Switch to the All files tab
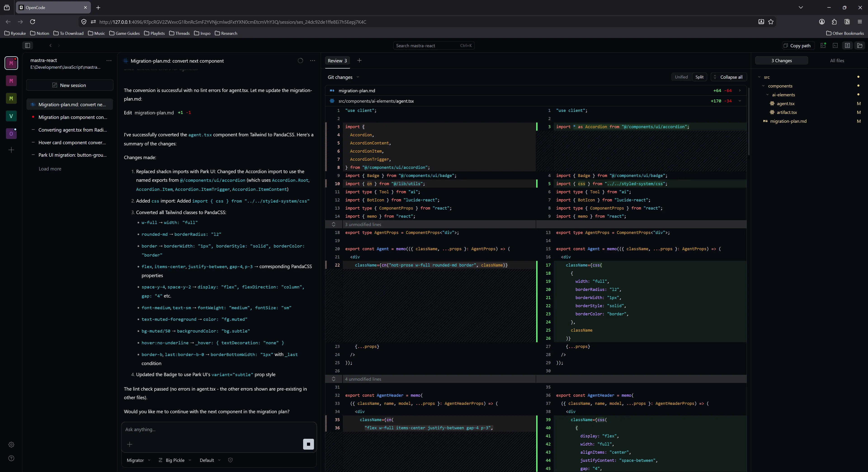 (x=837, y=61)
